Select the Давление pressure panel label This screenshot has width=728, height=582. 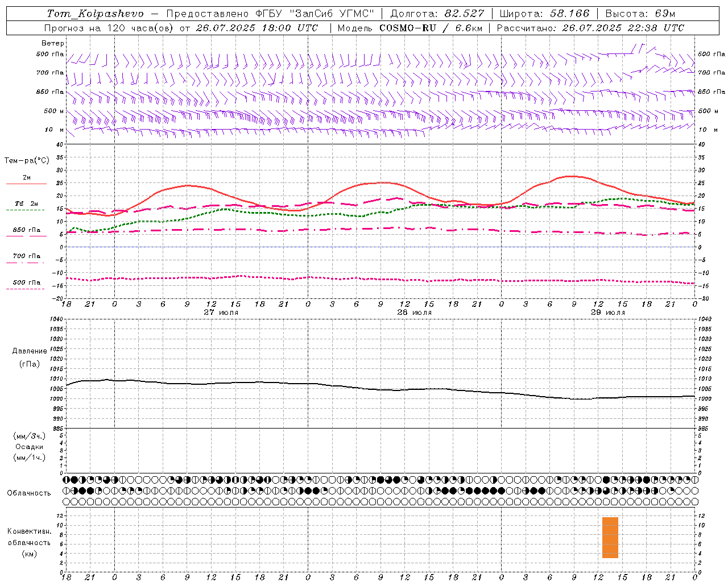click(x=30, y=351)
